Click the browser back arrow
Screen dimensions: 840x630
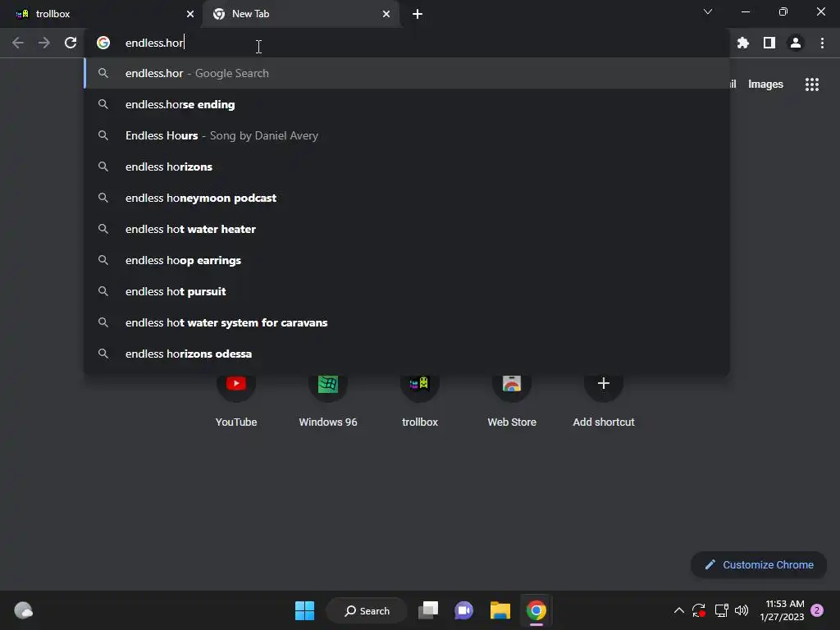[x=18, y=43]
